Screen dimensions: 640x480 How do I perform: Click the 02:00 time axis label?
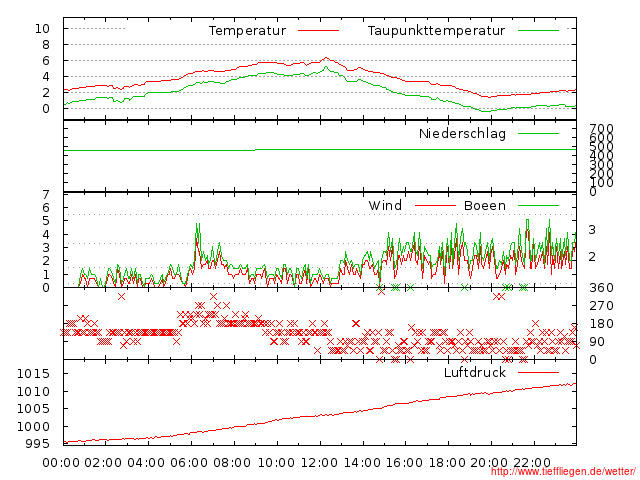(103, 463)
